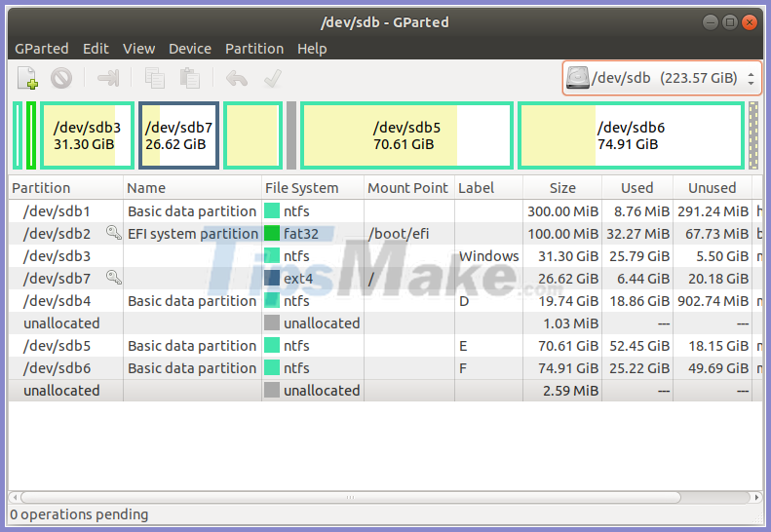Image resolution: width=771 pixels, height=532 pixels.
Task: Click the key lock icon beside /dev/sdb7
Action: (x=114, y=278)
